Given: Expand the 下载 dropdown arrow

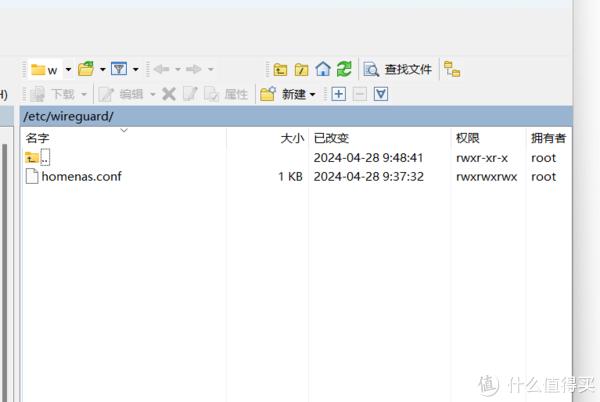Looking at the screenshot, I should (x=84, y=94).
